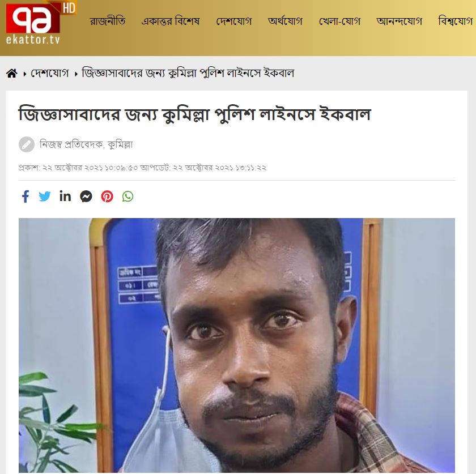Screen dimensions: 476x474
Task: Share article on LinkedIn
Action: click(65, 197)
